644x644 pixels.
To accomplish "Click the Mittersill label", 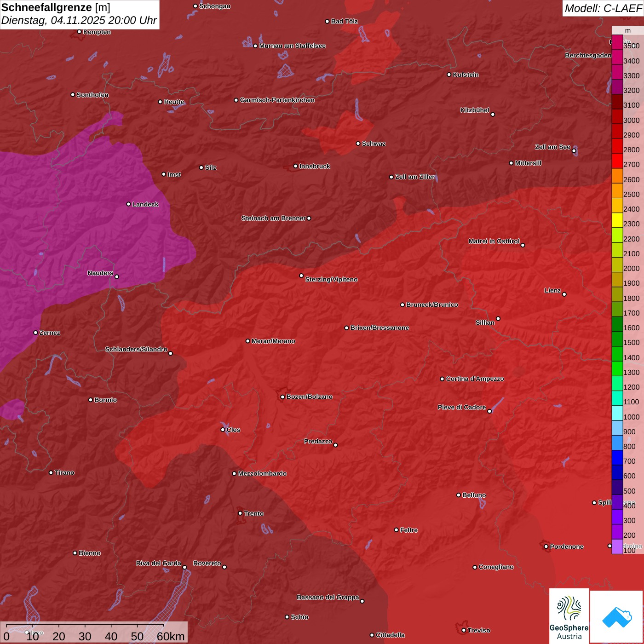I will click(529, 163).
